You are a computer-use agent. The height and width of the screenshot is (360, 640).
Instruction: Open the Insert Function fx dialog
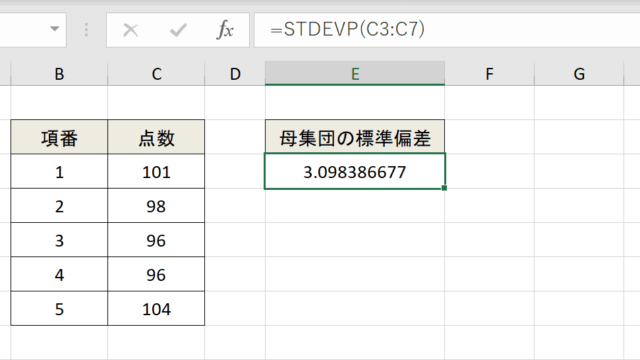225,30
